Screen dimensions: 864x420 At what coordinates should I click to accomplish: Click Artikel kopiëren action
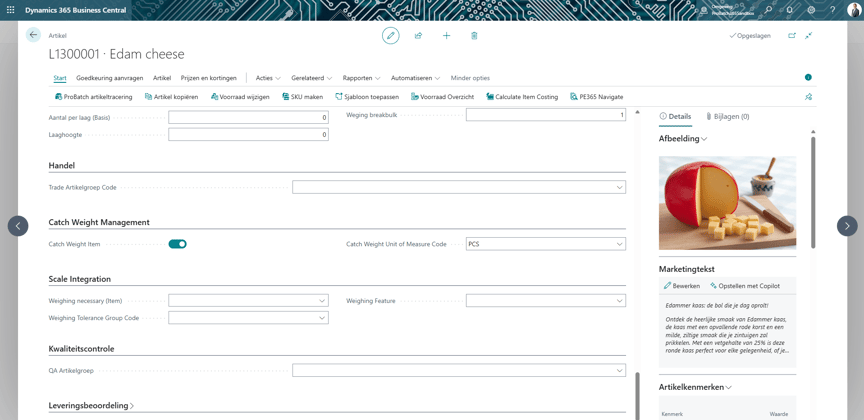pyautogui.click(x=171, y=96)
